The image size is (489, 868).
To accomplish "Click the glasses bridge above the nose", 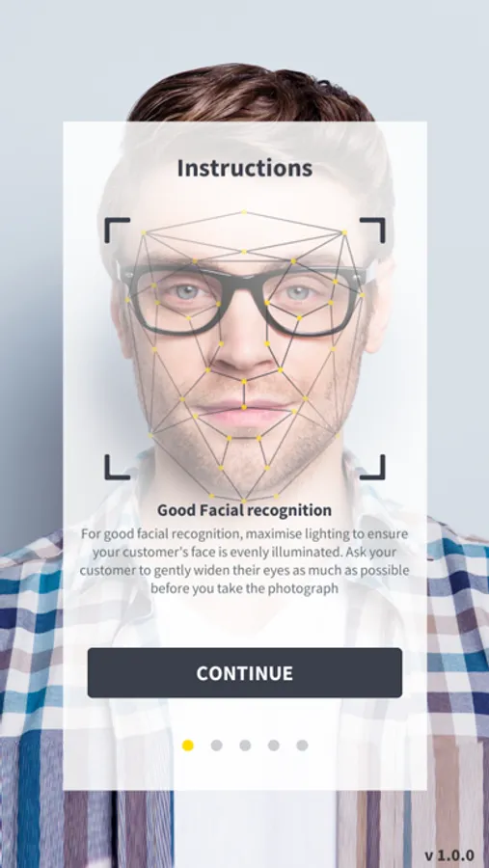I will [244, 275].
